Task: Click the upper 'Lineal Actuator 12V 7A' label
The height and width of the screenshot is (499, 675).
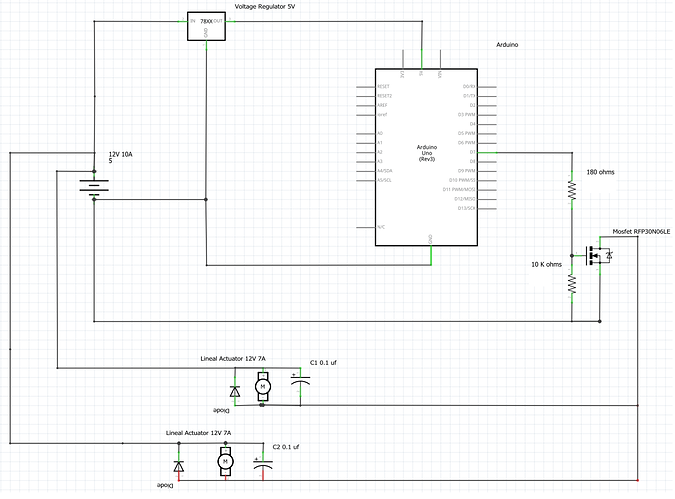Action: coord(233,358)
